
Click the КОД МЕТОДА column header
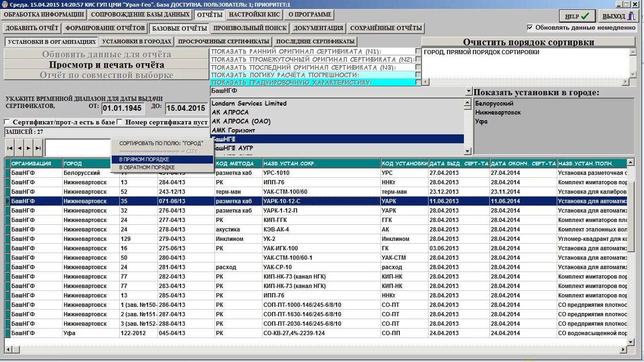239,164
